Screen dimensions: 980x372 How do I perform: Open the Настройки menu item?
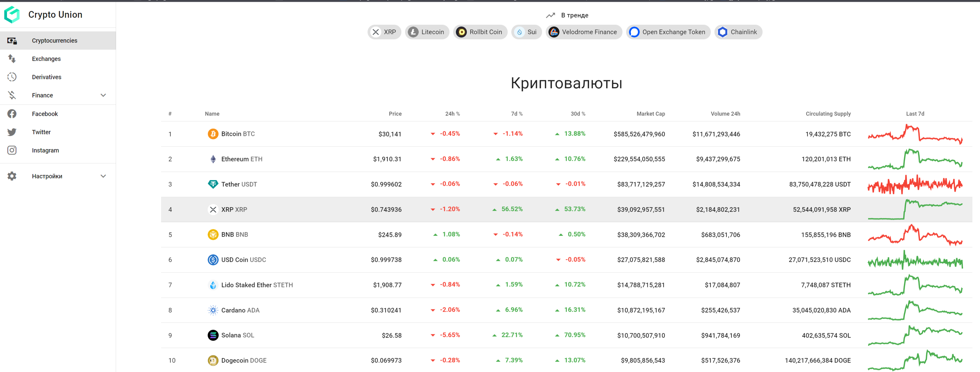[58, 176]
